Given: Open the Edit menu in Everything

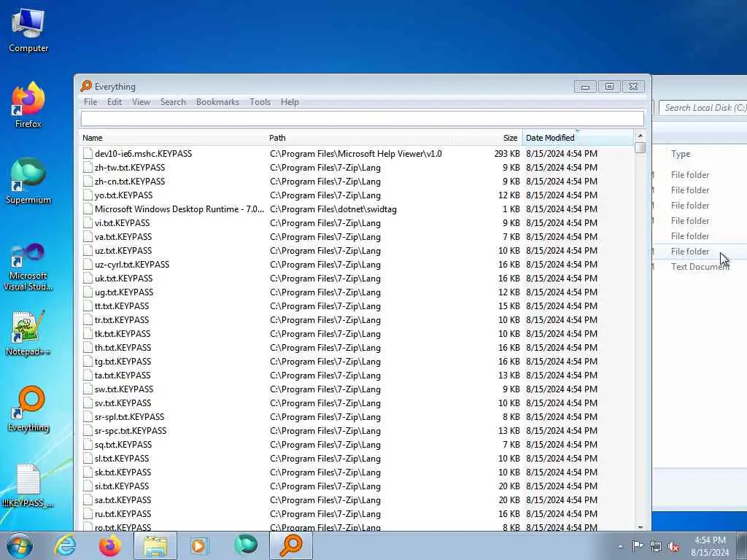Looking at the screenshot, I should pyautogui.click(x=115, y=102).
